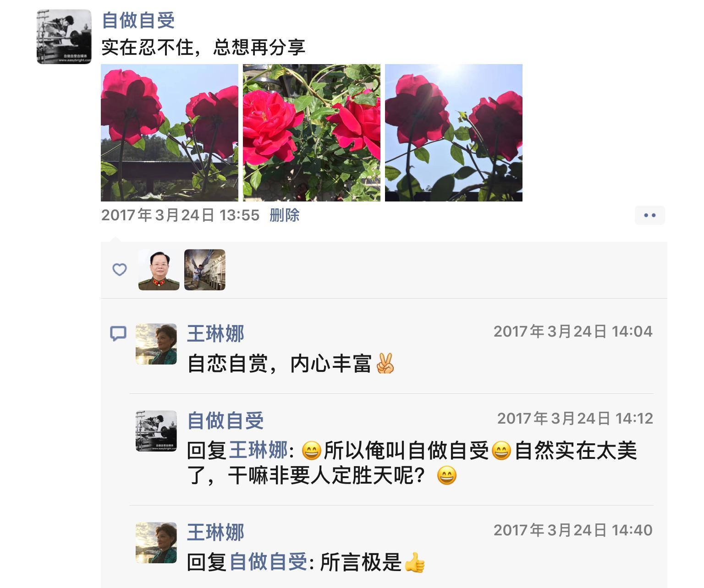Open the first rose photo thumbnail
Viewport: 704px width, 588px height.
pyautogui.click(x=170, y=133)
